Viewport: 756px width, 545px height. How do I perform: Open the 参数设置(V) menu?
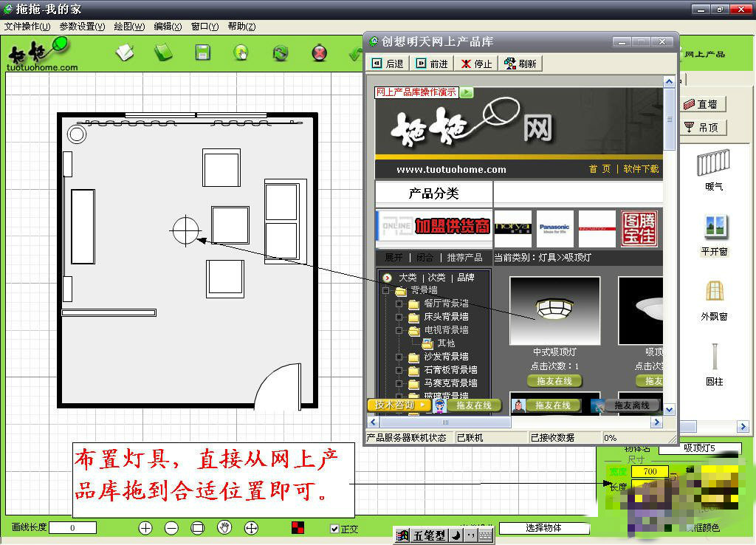tap(82, 27)
